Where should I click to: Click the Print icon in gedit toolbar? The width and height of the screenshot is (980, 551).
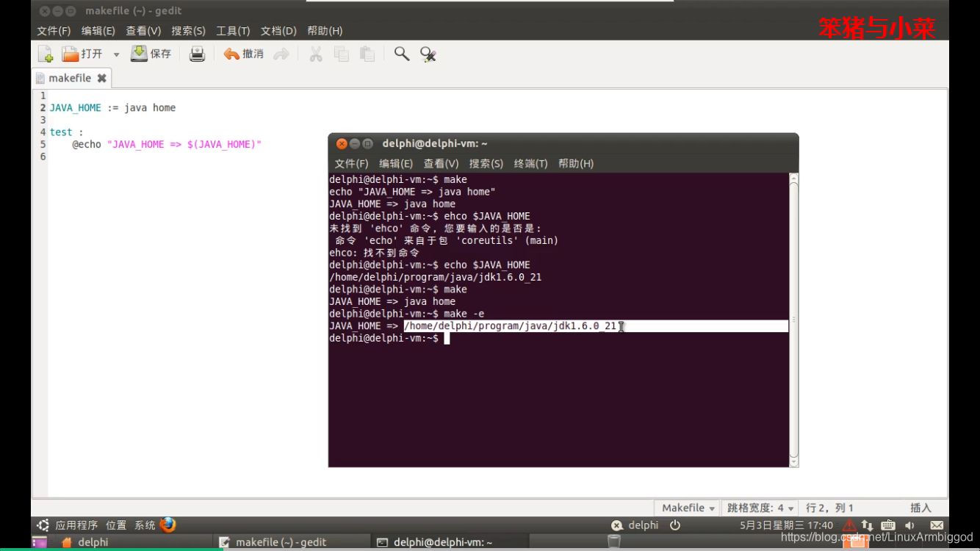pos(197,54)
